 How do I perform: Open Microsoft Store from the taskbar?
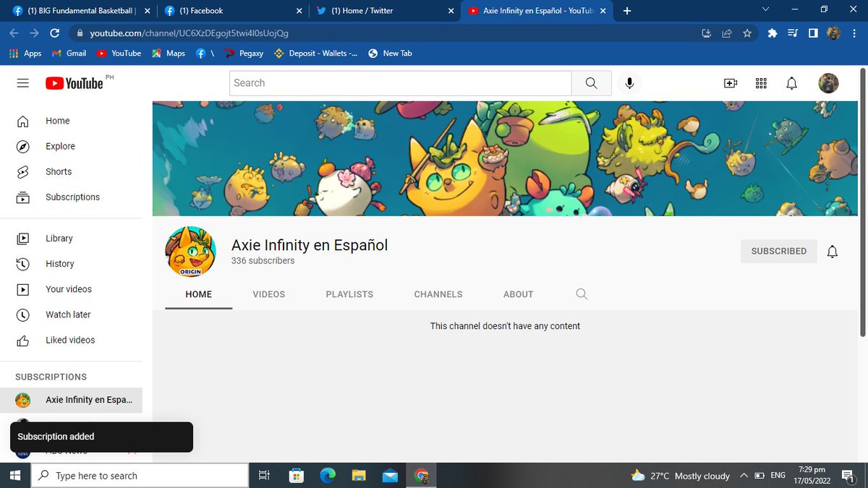point(296,476)
